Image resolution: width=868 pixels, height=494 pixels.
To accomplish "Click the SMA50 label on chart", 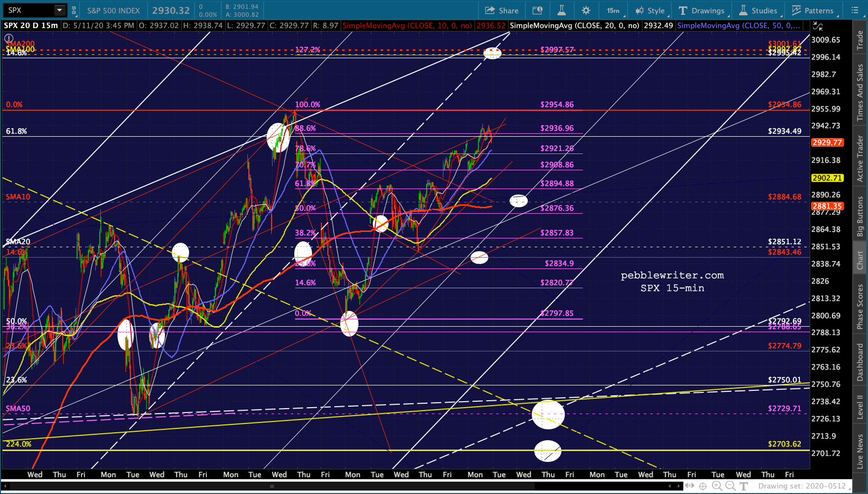I will [18, 409].
